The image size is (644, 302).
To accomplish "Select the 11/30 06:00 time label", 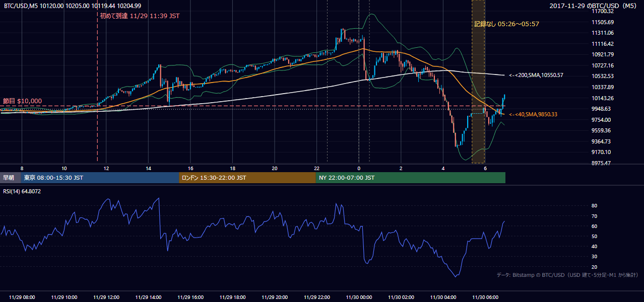I will (485, 297).
